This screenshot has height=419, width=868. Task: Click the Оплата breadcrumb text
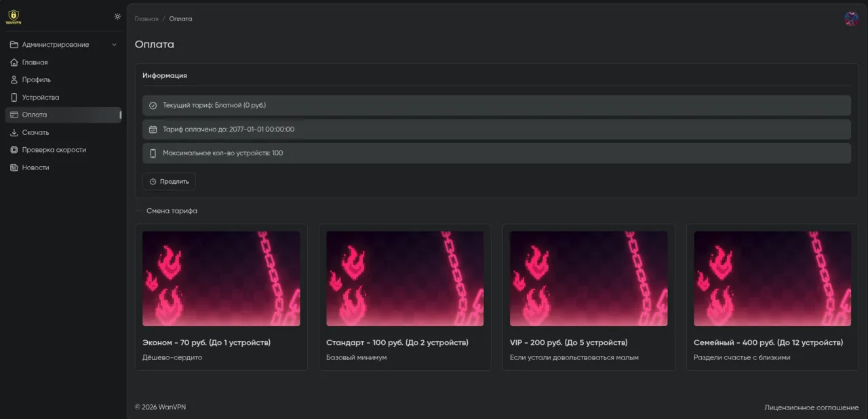[x=180, y=19]
